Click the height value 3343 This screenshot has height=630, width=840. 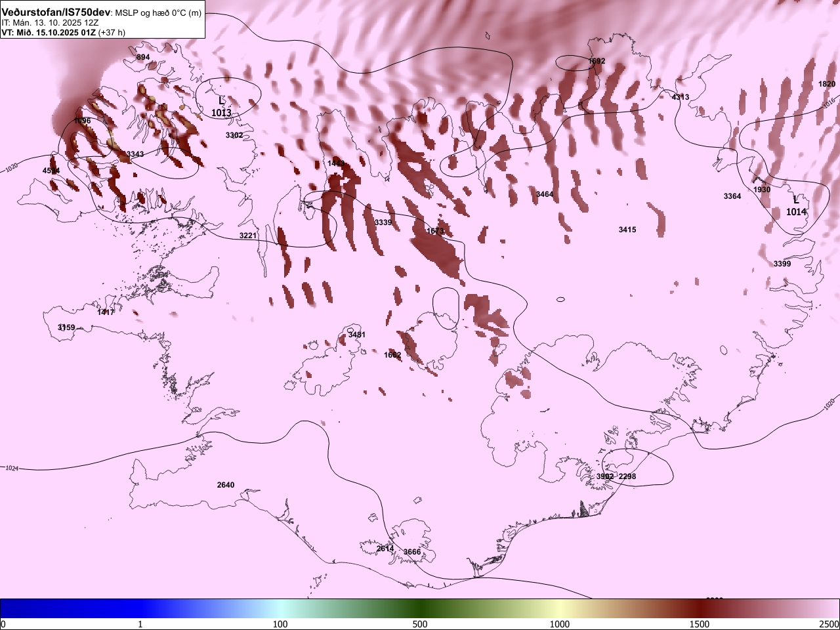point(135,154)
